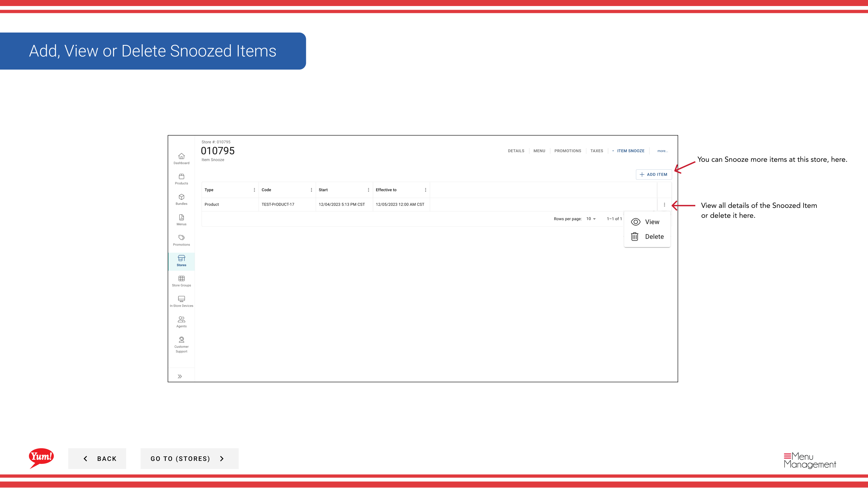Click the Add Item button

[653, 174]
